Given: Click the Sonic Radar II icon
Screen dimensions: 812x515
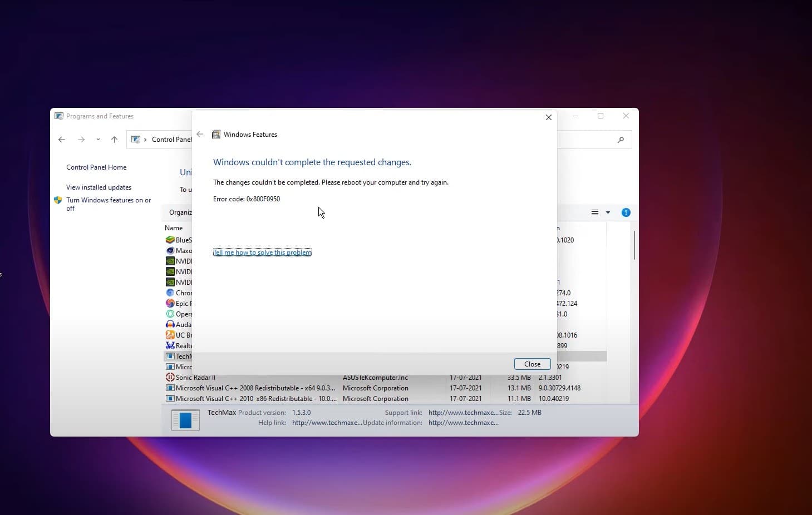Looking at the screenshot, I should [170, 377].
